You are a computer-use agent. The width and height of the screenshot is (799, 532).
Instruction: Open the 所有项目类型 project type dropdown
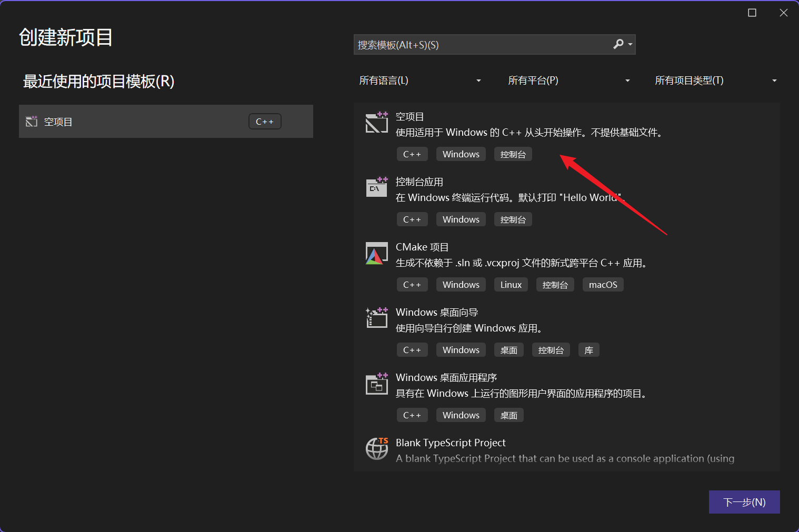tap(715, 81)
